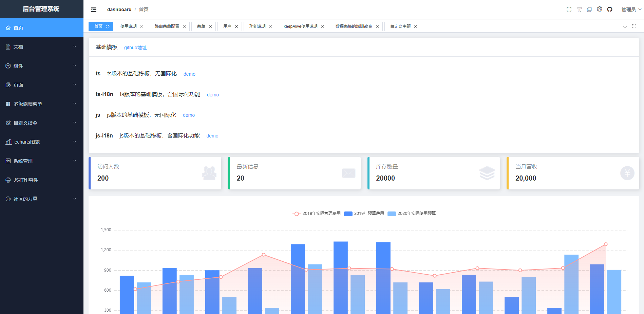Expand the 自定义指令 submenu arrow

pos(75,123)
